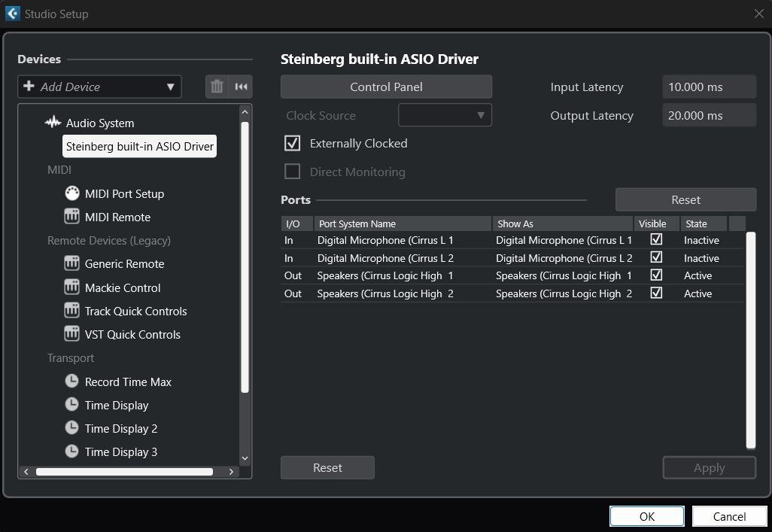The height and width of the screenshot is (532, 772).
Task: Click the Track Quick Controls icon
Action: click(x=72, y=310)
